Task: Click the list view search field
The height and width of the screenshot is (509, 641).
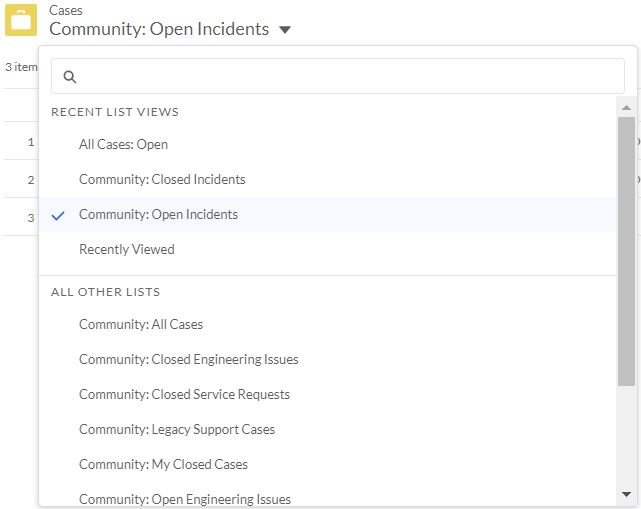Action: [340, 76]
